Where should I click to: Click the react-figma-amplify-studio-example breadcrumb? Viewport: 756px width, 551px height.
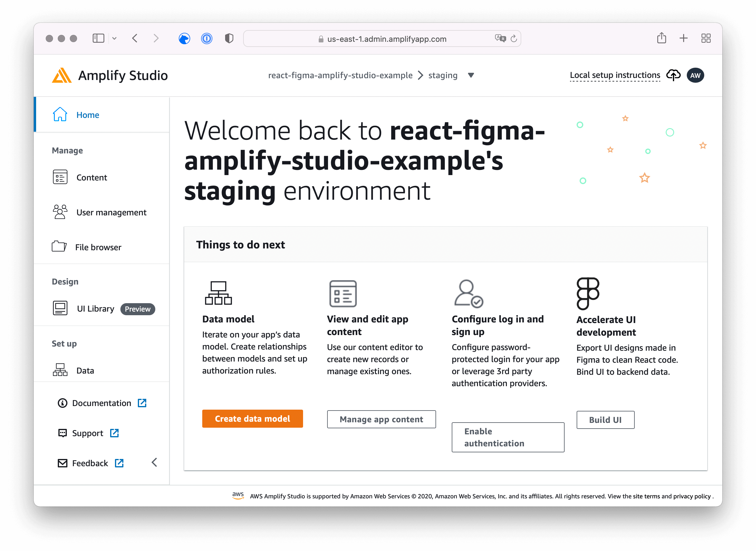(x=340, y=75)
